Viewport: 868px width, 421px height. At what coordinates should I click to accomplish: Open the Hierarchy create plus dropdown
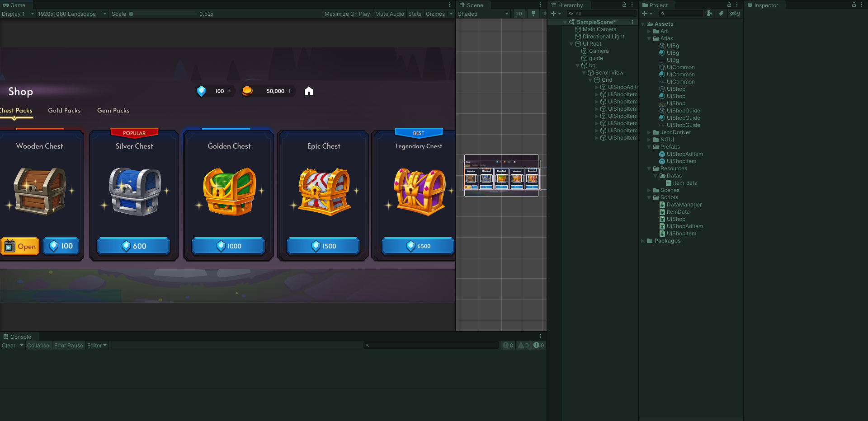click(556, 14)
